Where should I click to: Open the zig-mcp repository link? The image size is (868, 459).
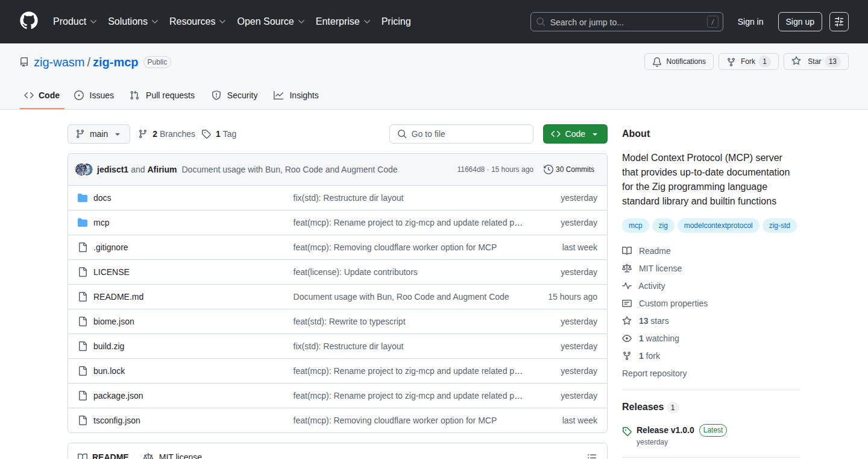pos(115,62)
